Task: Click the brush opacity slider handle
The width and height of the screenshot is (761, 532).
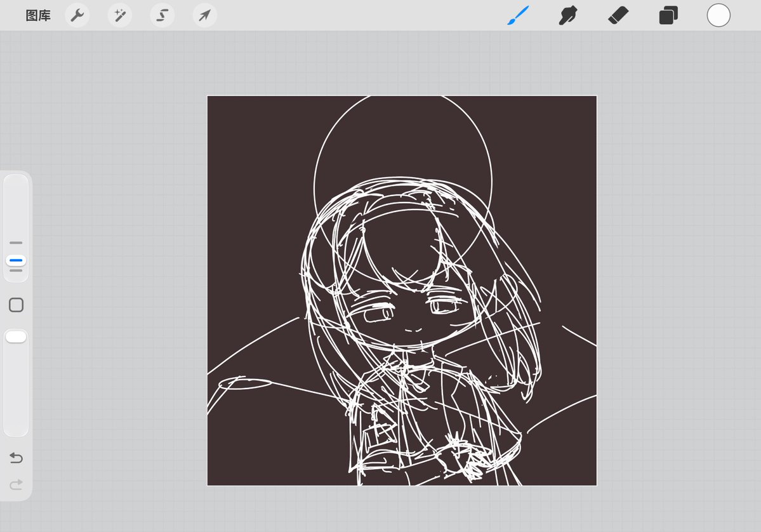Action: click(x=16, y=337)
